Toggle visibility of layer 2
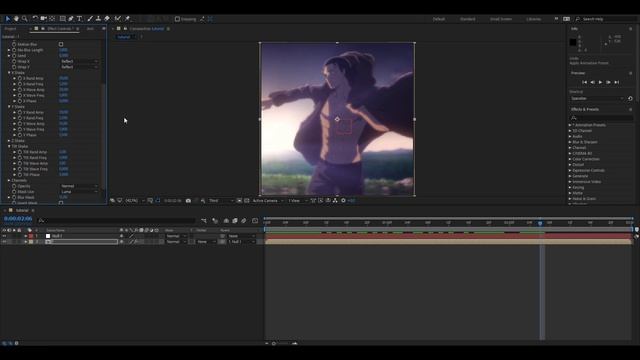640x360 pixels. [4, 242]
